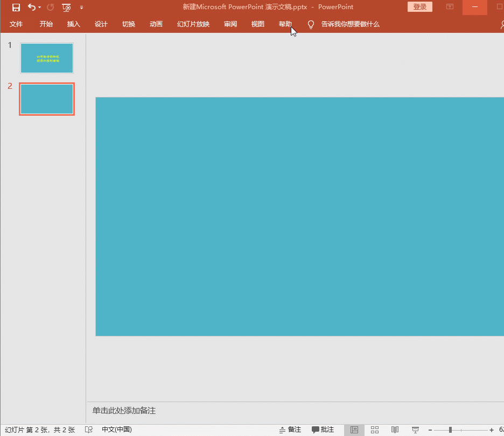Screen dimensions: 504x436
Task: Expand Customize Quick Access Toolbar dropdown
Action: [81, 7]
